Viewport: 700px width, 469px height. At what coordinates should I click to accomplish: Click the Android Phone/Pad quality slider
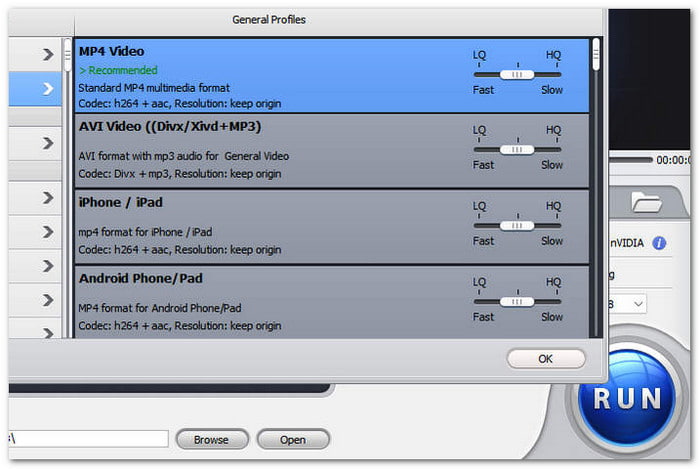coord(517,301)
